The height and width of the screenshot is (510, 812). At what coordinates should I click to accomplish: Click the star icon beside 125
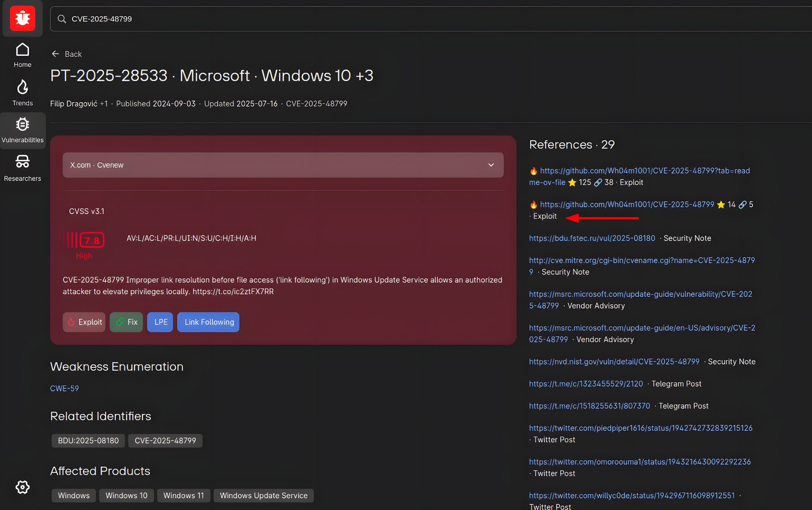(572, 182)
